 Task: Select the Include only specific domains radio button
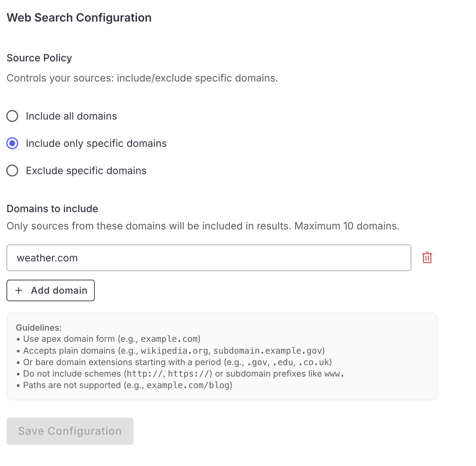pos(13,143)
